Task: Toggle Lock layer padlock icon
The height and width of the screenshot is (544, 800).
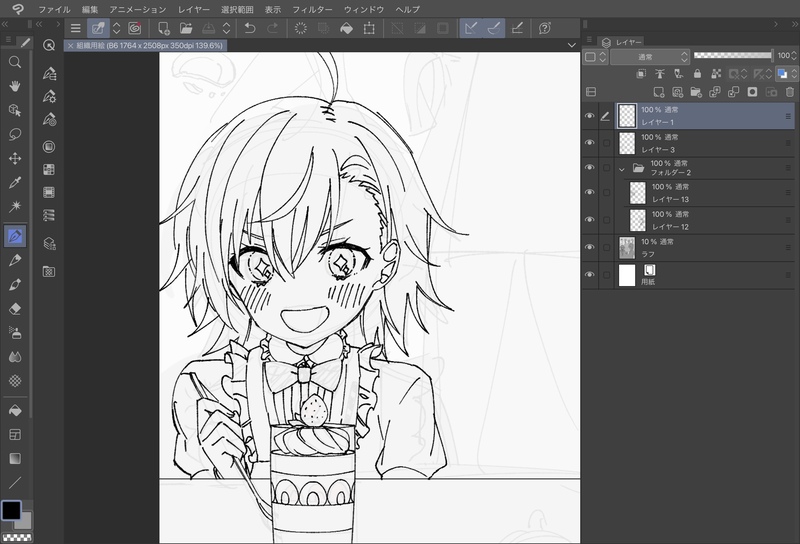Action: 697,74
